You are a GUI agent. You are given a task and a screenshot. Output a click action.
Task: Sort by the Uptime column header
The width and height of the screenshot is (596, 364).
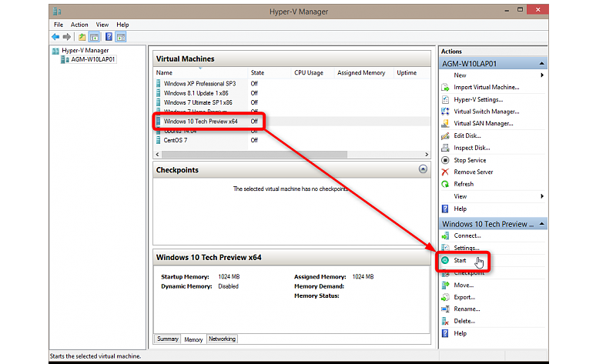coord(412,72)
